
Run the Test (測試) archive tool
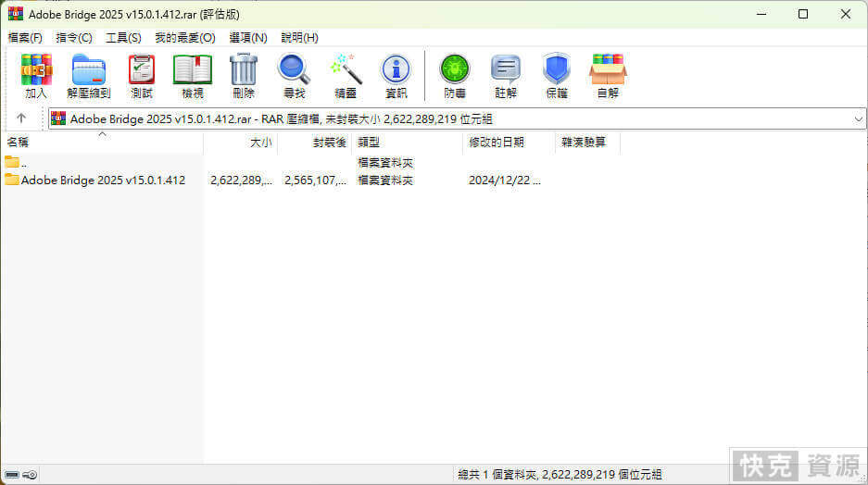tap(142, 76)
